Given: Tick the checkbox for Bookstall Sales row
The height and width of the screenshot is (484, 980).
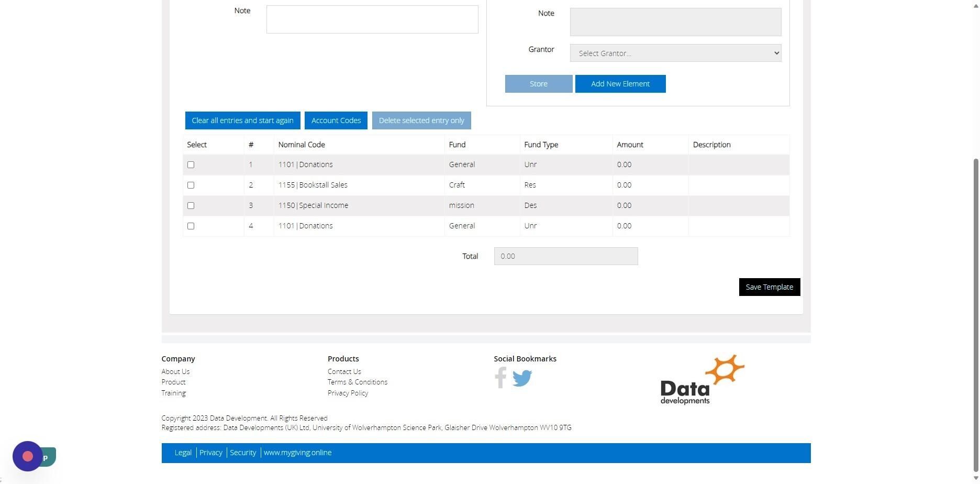Looking at the screenshot, I should tap(191, 185).
